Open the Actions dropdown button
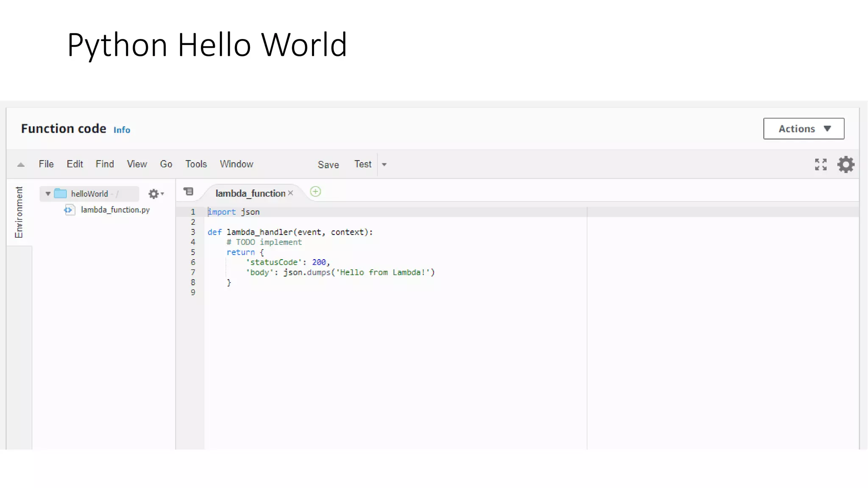Image resolution: width=868 pixels, height=488 pixels. click(x=804, y=129)
